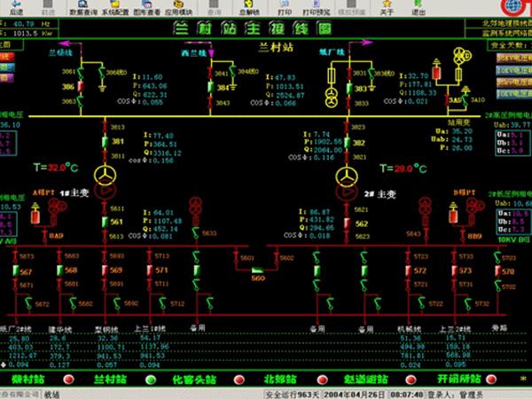
Task: Toggle bus-tie breaker 560
Action: pyautogui.click(x=258, y=270)
